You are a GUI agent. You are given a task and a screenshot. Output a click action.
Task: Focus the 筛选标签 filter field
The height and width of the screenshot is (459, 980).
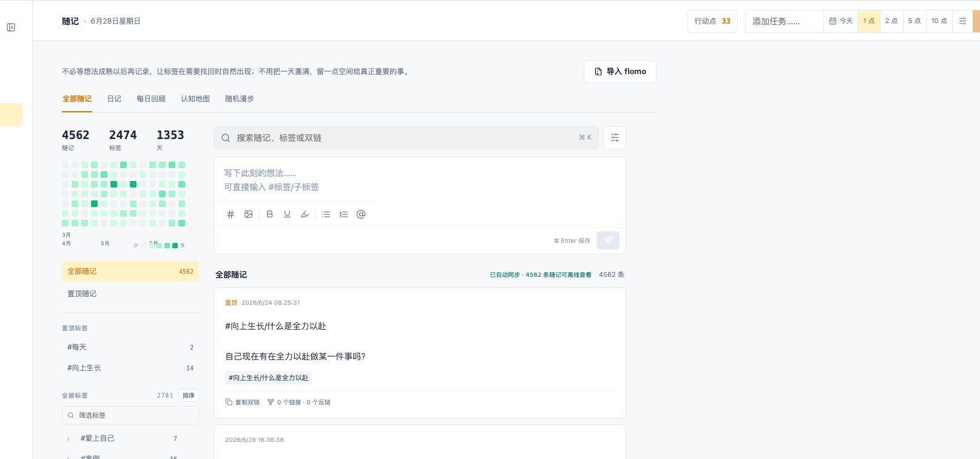(x=130, y=415)
